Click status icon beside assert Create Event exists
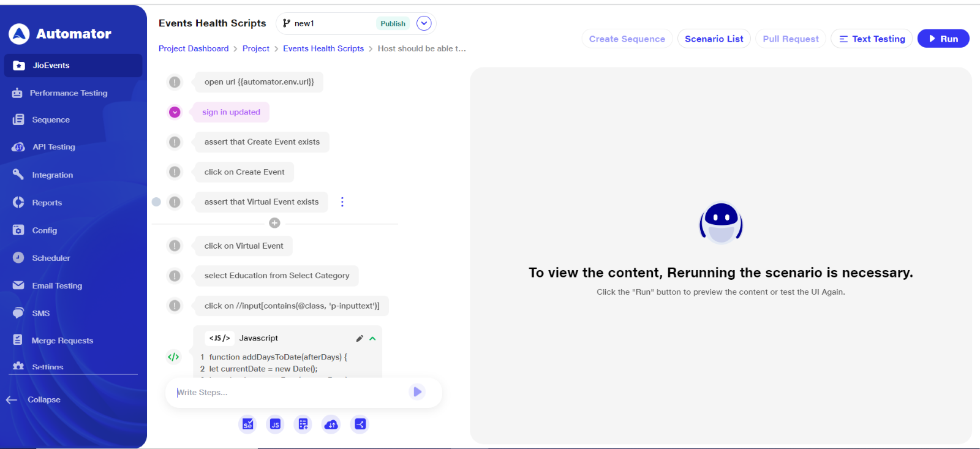Viewport: 980px width, 449px height. tap(175, 142)
